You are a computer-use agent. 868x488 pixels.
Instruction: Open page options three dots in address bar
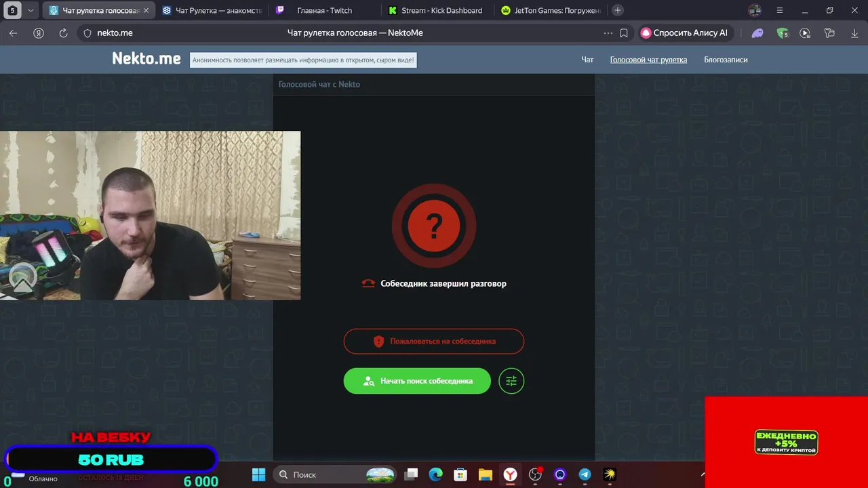[x=608, y=33]
